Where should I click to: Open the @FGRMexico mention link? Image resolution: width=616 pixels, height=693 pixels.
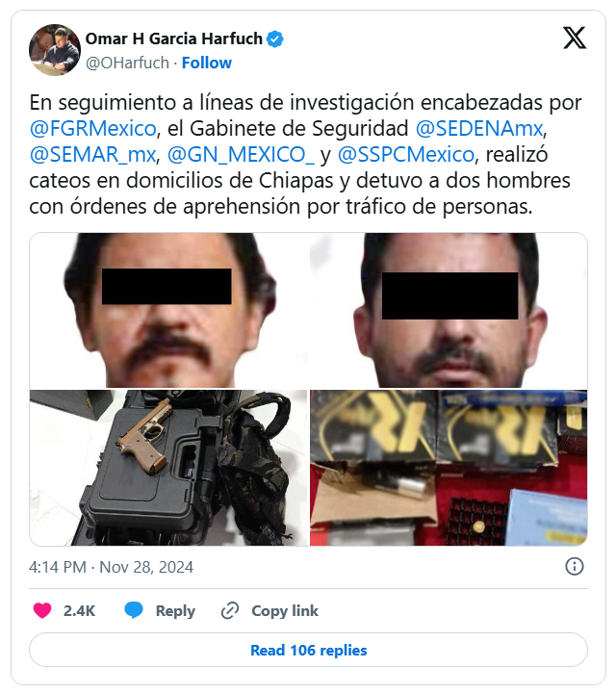tap(92, 129)
